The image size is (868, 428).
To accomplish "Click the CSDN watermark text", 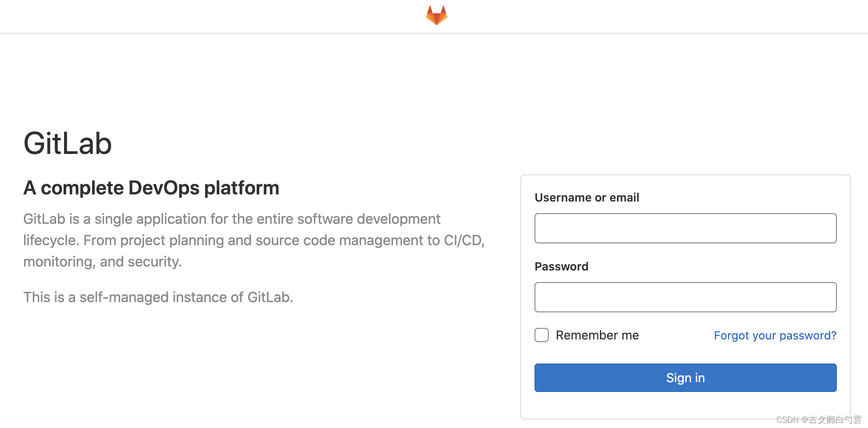I will [819, 420].
